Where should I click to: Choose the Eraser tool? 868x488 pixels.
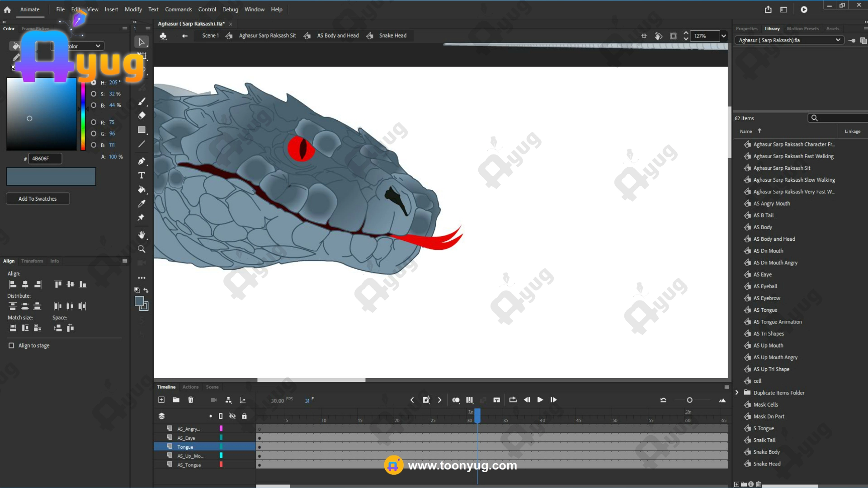(x=142, y=116)
